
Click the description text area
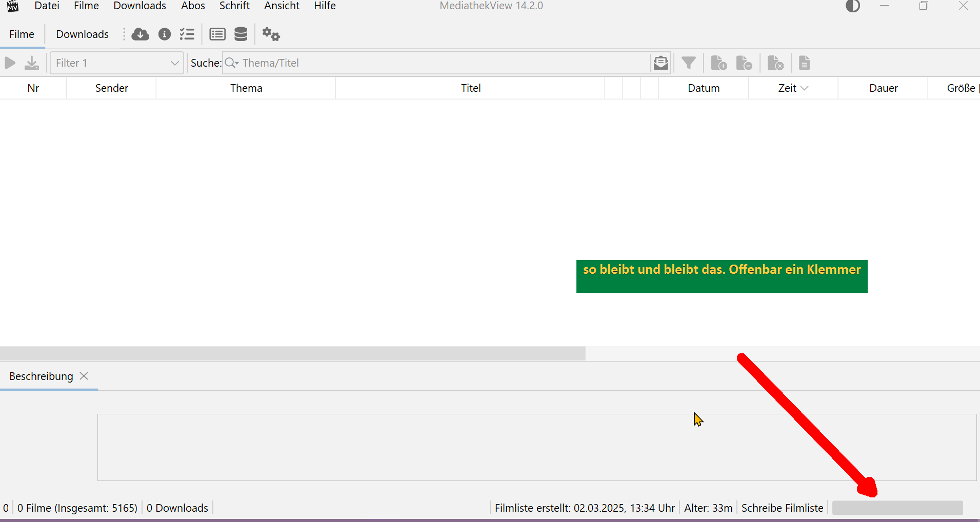click(x=537, y=447)
